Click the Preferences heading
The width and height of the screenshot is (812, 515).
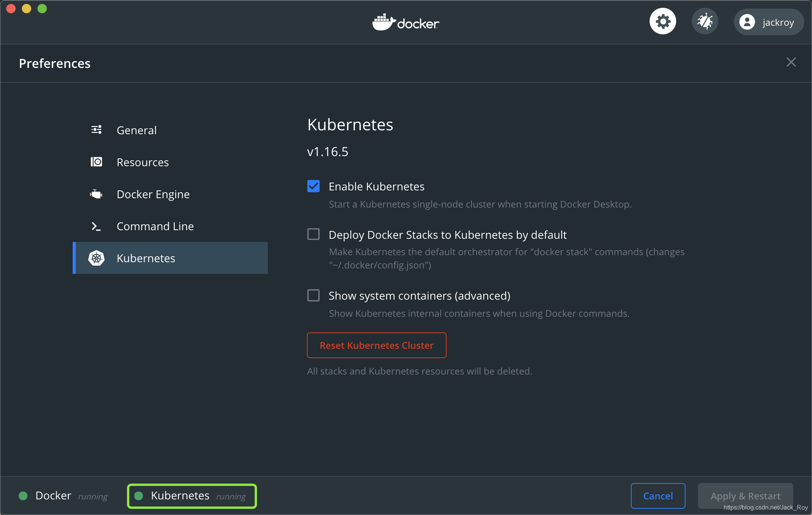(x=55, y=64)
